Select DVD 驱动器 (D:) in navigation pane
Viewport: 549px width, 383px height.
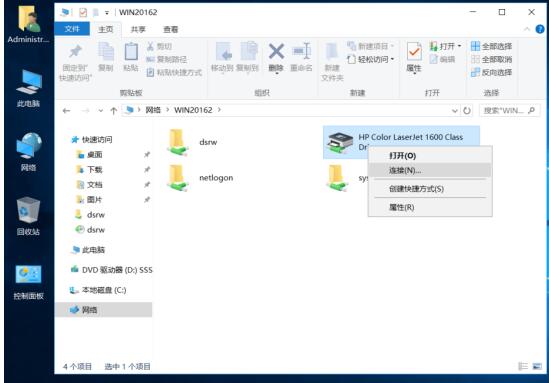tap(111, 270)
